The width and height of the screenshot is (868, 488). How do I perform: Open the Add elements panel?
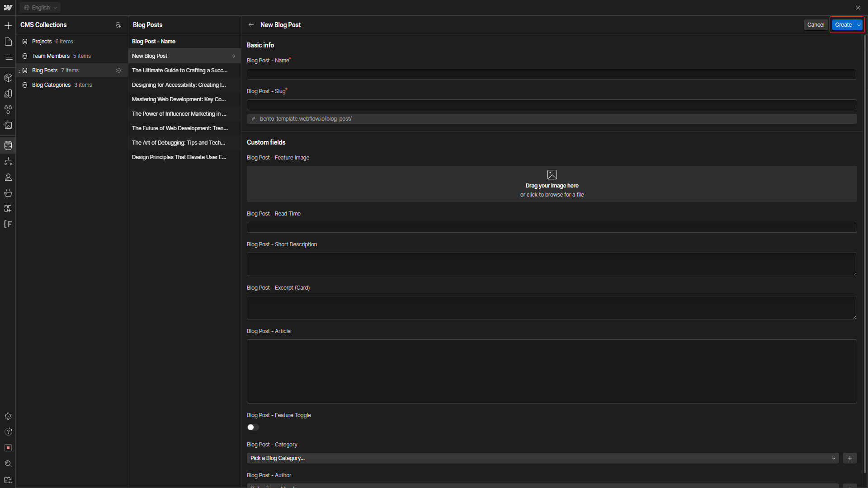(8, 25)
